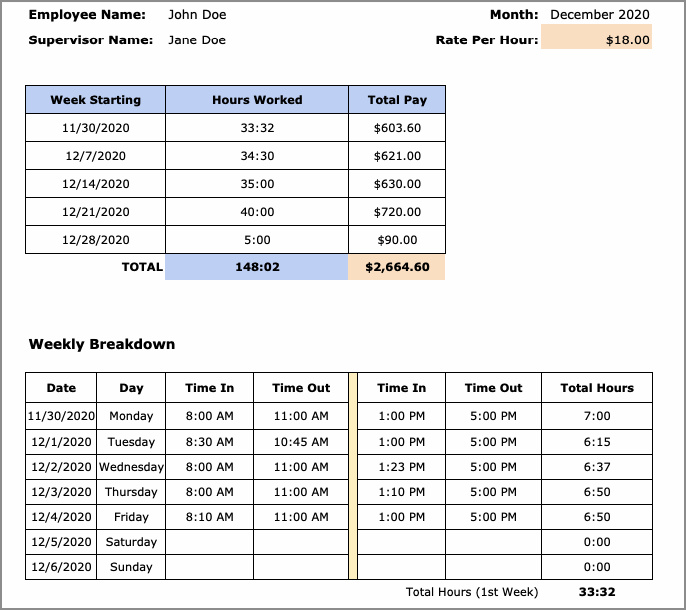Select the Wednesday day cell
The height and width of the screenshot is (610, 686).
click(x=131, y=467)
